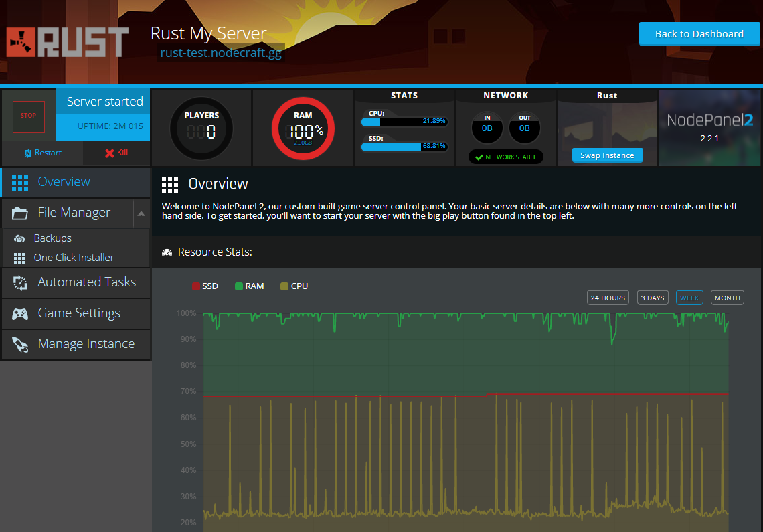Image resolution: width=763 pixels, height=532 pixels.
Task: Open the rust-test.nodecraft.gg server address
Action: (x=221, y=54)
